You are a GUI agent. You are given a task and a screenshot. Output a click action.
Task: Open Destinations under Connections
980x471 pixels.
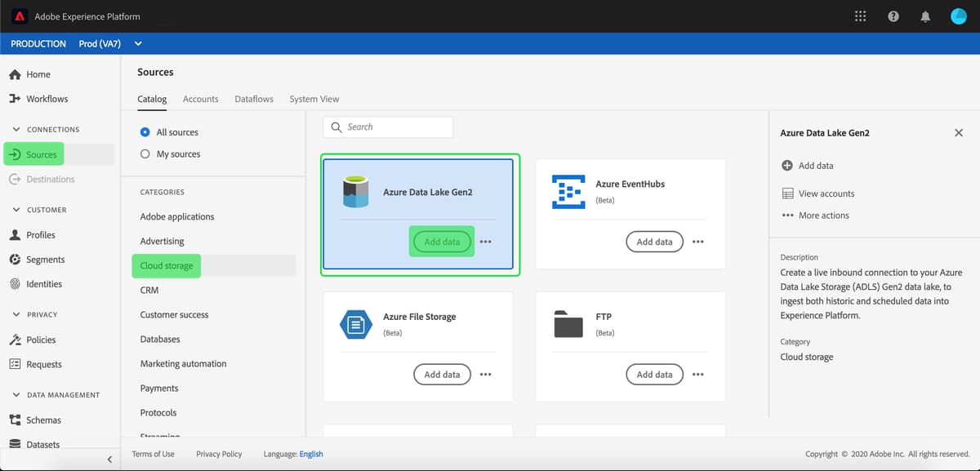(50, 179)
